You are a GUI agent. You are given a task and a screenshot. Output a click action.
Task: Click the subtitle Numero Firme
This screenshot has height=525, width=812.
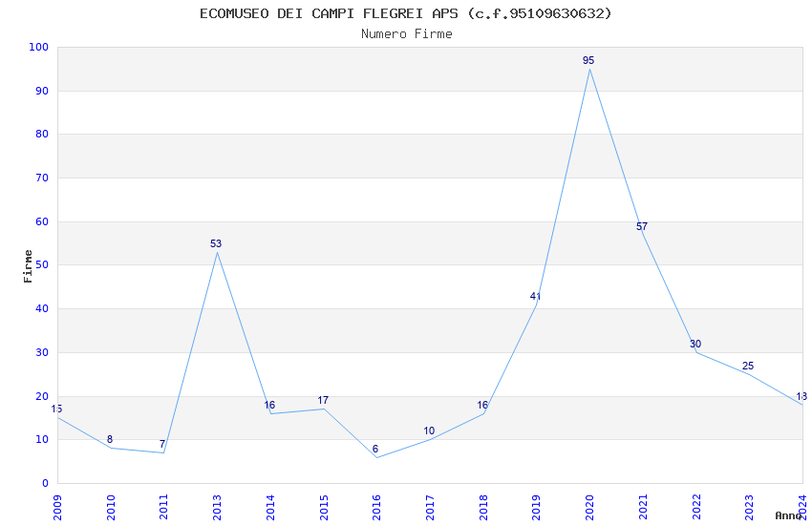pos(407,34)
